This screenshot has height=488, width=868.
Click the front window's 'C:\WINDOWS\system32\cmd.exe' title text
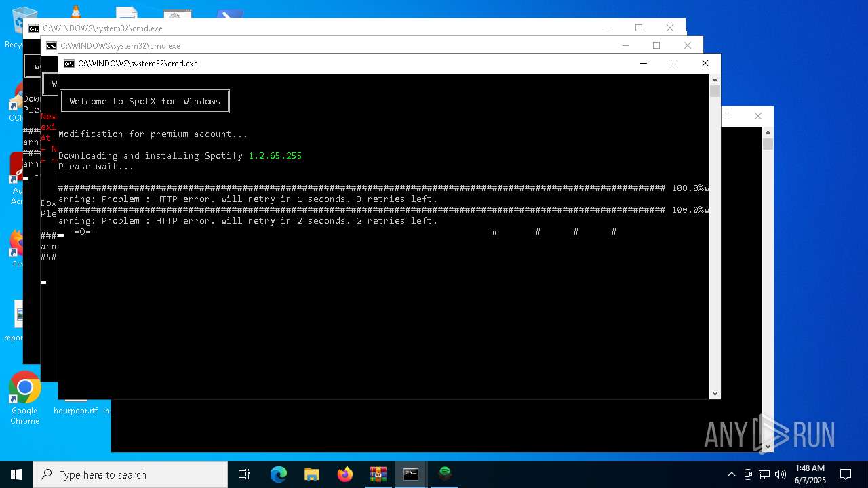pyautogui.click(x=138, y=64)
